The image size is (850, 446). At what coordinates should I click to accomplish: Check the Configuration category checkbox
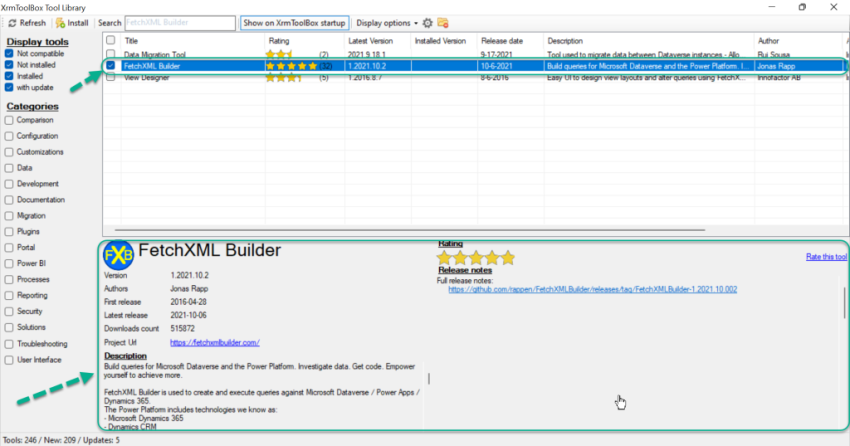point(9,136)
